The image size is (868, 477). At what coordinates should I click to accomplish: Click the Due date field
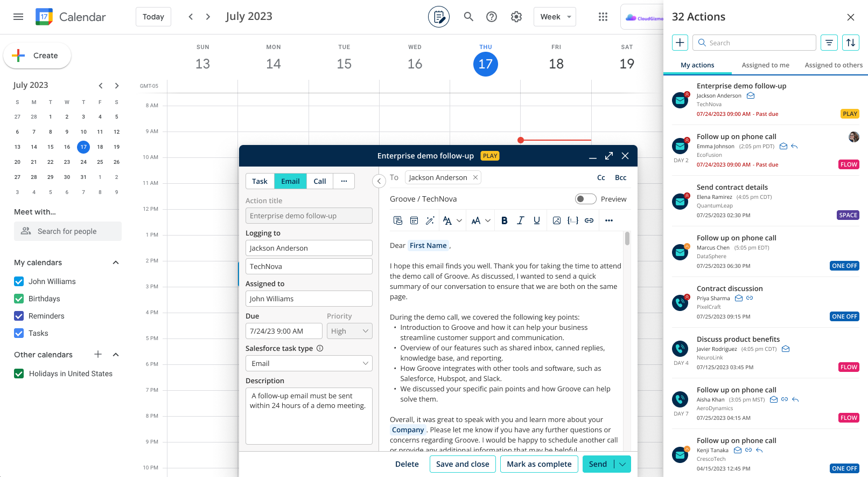(x=284, y=331)
